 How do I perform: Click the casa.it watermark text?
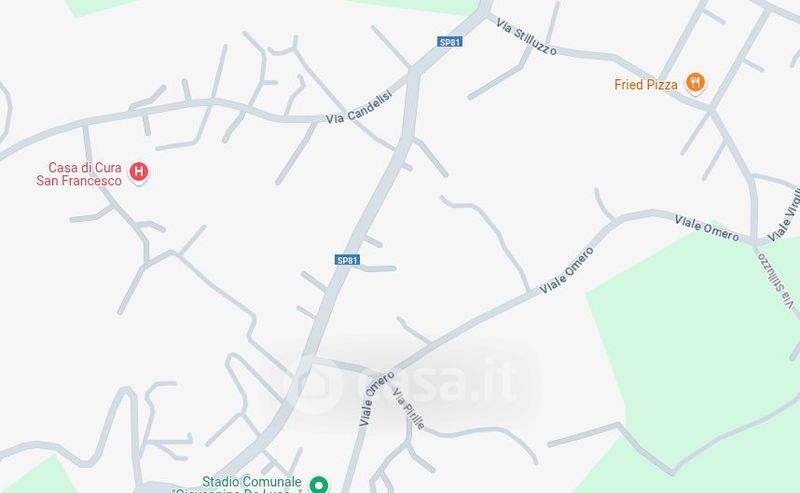(438, 381)
